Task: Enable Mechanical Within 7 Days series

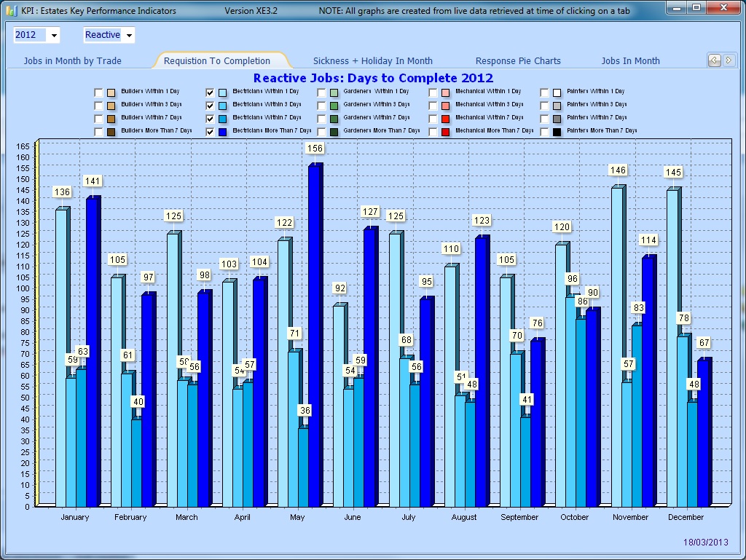Action: (x=433, y=119)
